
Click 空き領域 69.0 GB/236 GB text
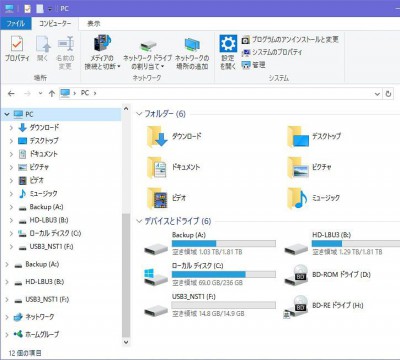pyautogui.click(x=207, y=283)
